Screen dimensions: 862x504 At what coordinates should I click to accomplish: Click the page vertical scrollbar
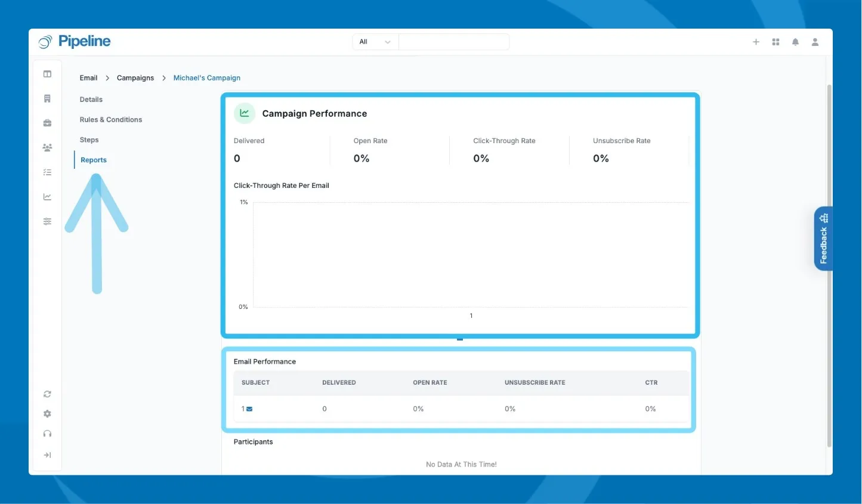pyautogui.click(x=829, y=265)
